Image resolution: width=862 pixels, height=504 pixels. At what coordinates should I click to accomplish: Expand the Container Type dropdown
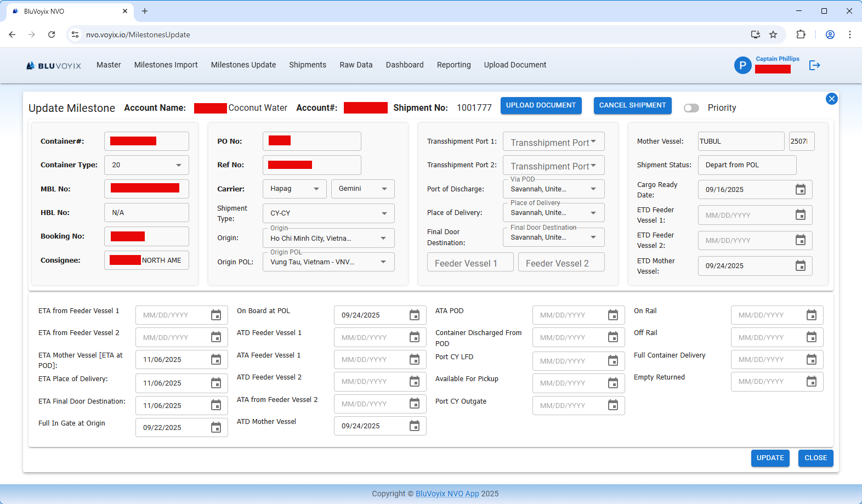click(178, 165)
